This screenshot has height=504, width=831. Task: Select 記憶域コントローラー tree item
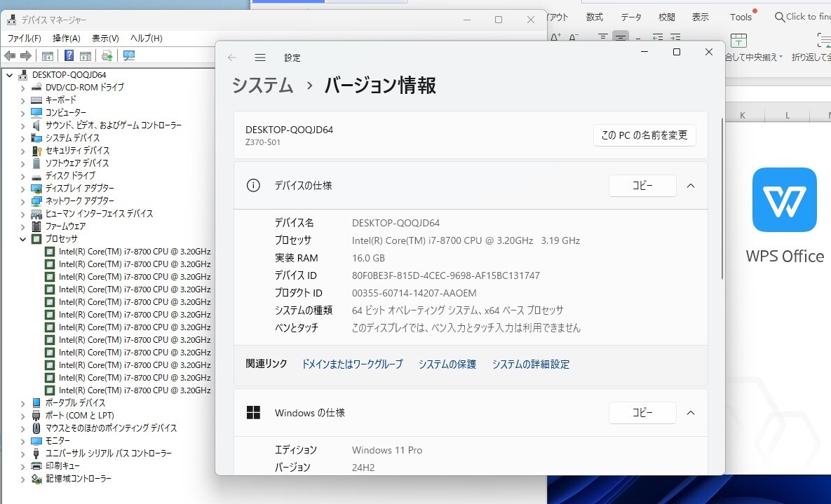point(79,479)
